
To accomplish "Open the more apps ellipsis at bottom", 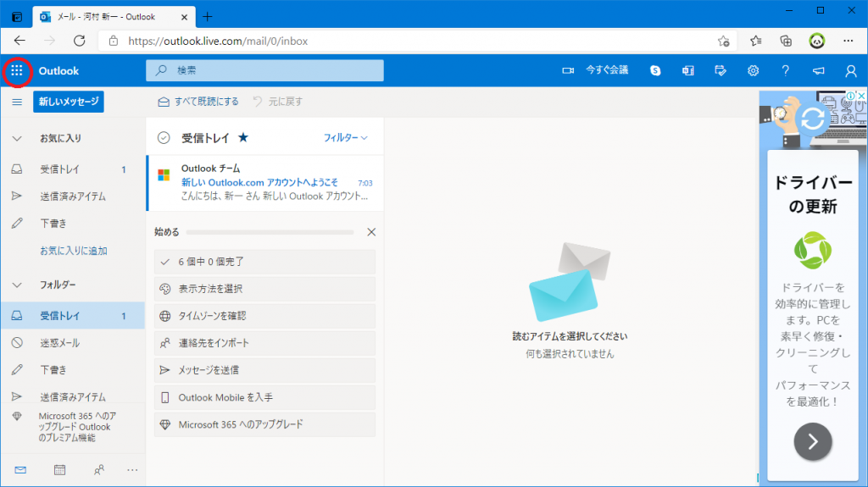I will pos(132,470).
